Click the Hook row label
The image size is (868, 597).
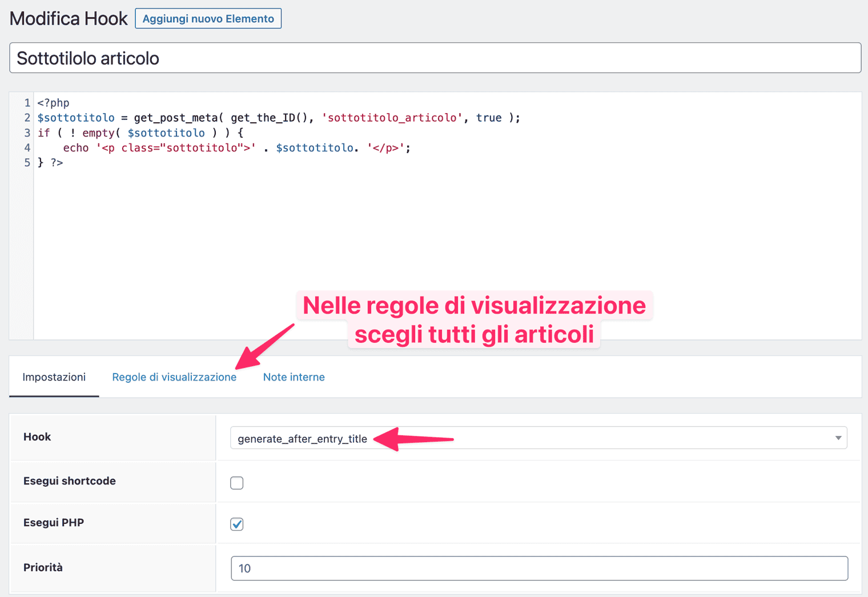coord(37,436)
